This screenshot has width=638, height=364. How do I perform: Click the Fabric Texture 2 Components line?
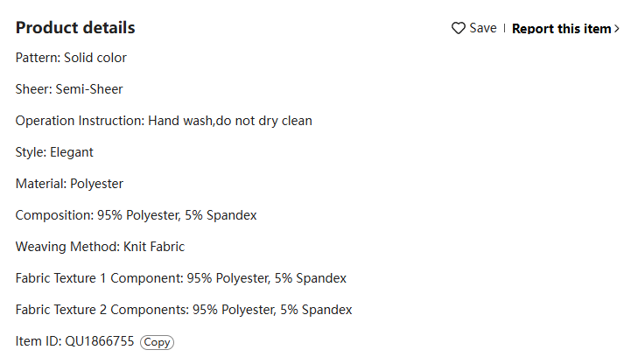pos(184,310)
